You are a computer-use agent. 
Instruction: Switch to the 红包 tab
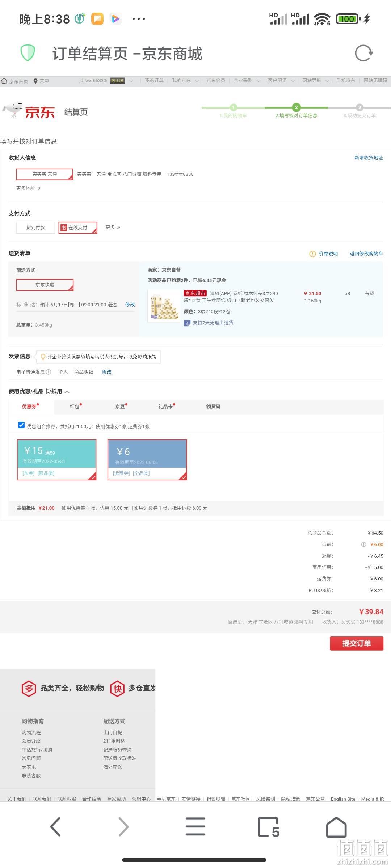click(x=76, y=407)
